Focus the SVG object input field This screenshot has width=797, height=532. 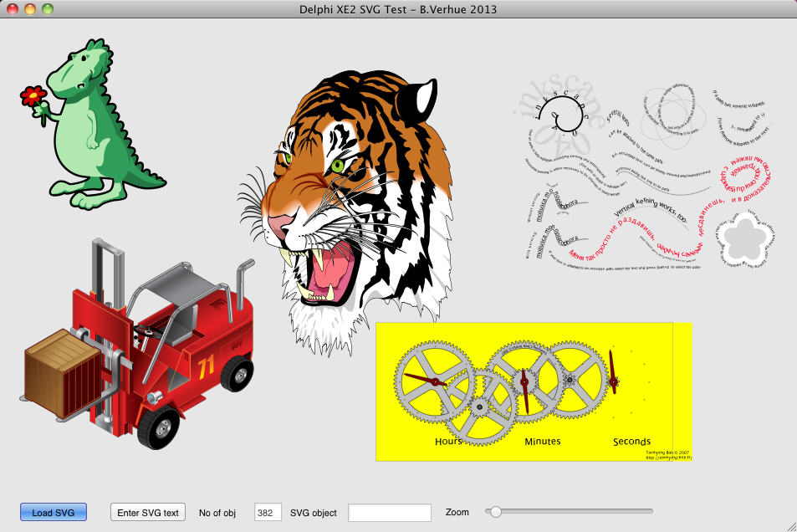point(390,513)
